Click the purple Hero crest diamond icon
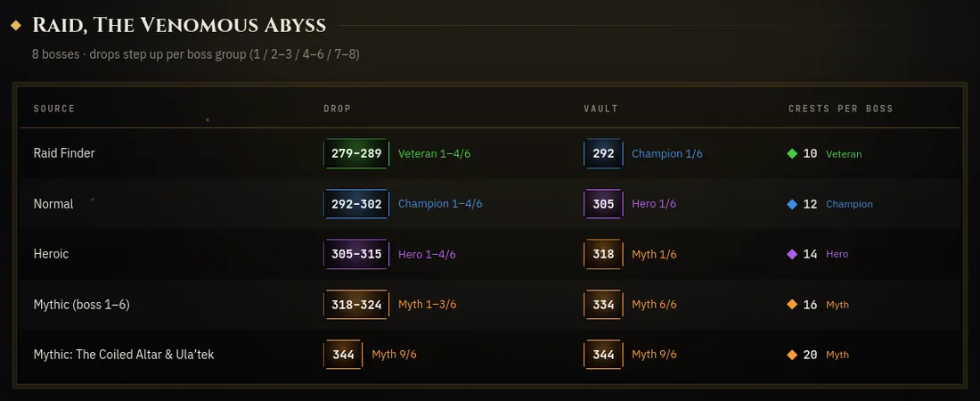 coord(792,254)
